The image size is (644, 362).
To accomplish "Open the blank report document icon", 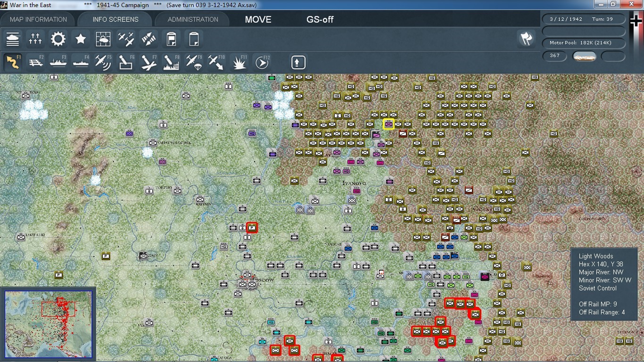I will coord(194,39).
